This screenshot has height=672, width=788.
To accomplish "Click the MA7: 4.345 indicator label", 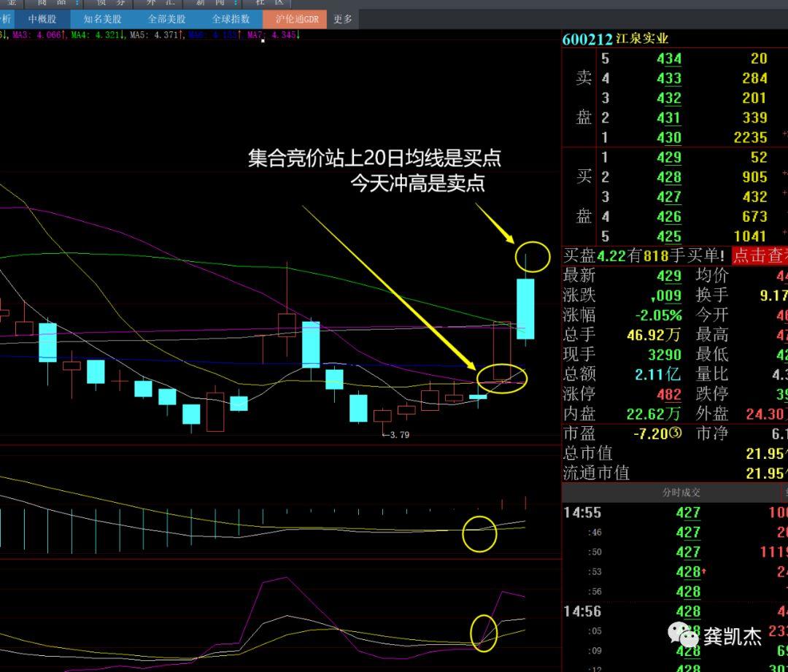I will 274,35.
